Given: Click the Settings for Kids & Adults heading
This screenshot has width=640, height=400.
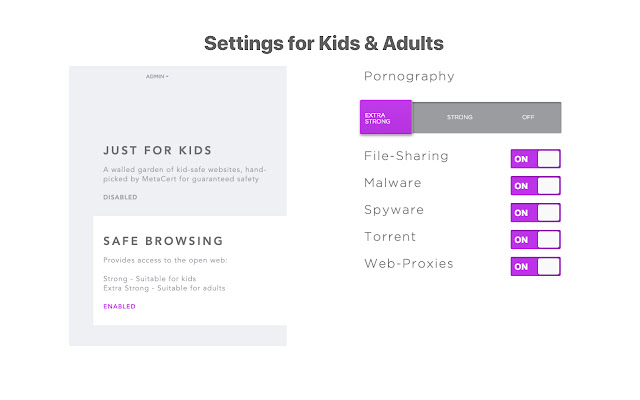Looking at the screenshot, I should pyautogui.click(x=323, y=44).
